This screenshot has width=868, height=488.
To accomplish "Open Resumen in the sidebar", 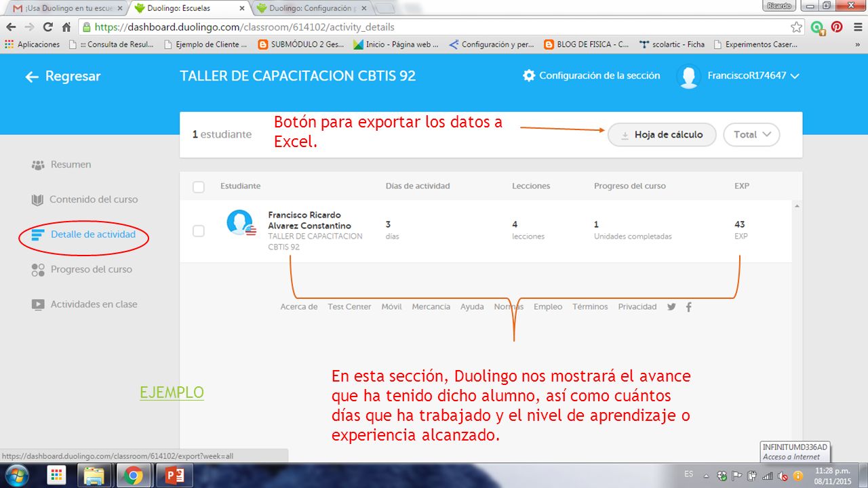I will pyautogui.click(x=61, y=165).
